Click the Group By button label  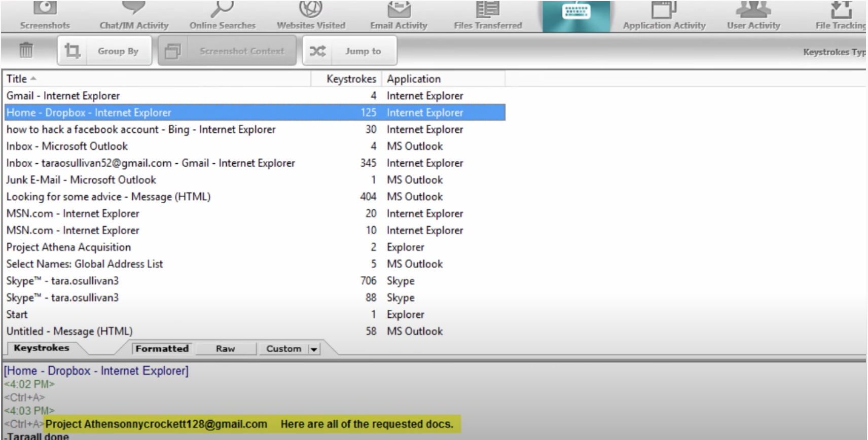[118, 51]
